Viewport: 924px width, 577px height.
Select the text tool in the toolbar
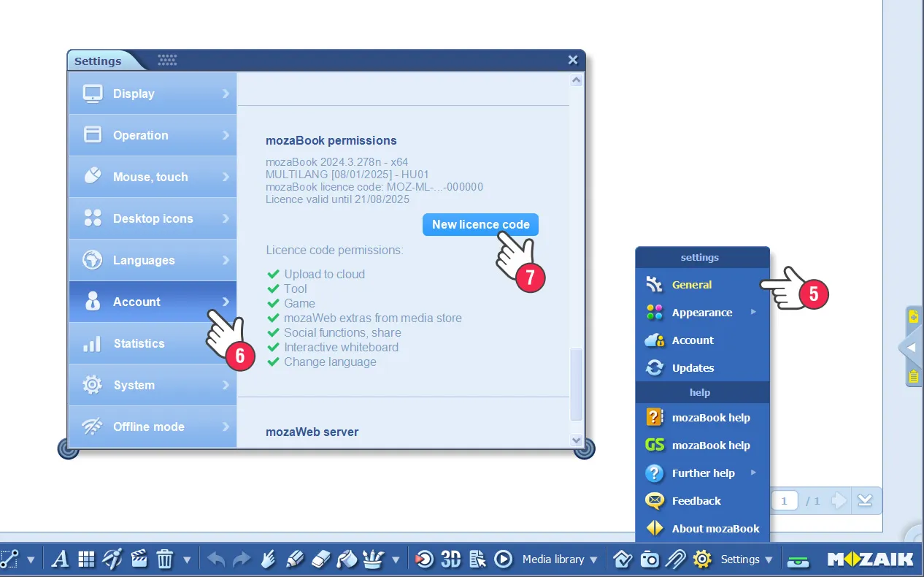(x=61, y=559)
